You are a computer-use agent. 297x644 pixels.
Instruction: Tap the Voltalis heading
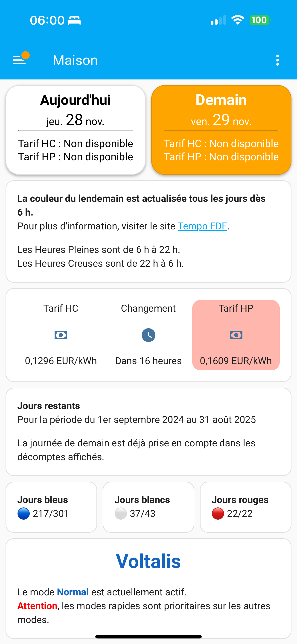click(x=148, y=561)
